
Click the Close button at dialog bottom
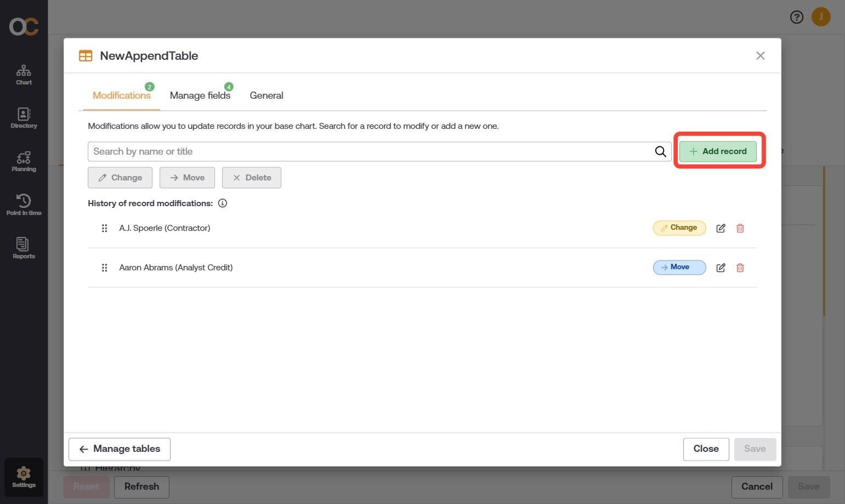tap(706, 449)
